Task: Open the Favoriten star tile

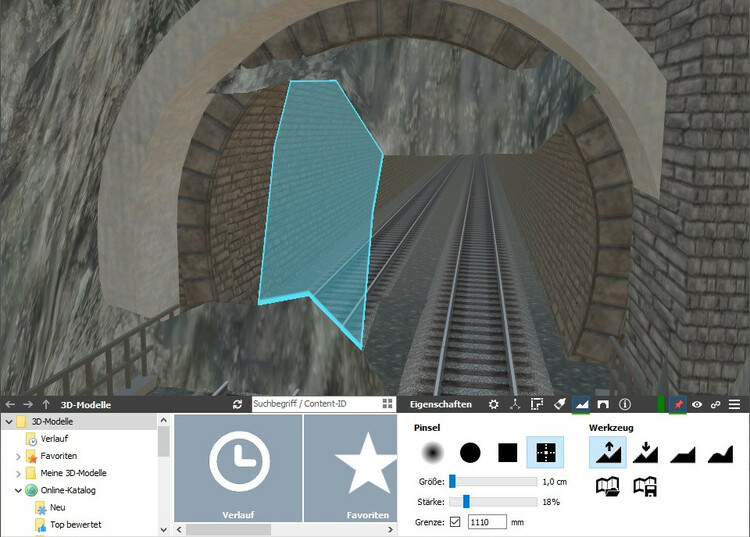Action: tap(351, 468)
